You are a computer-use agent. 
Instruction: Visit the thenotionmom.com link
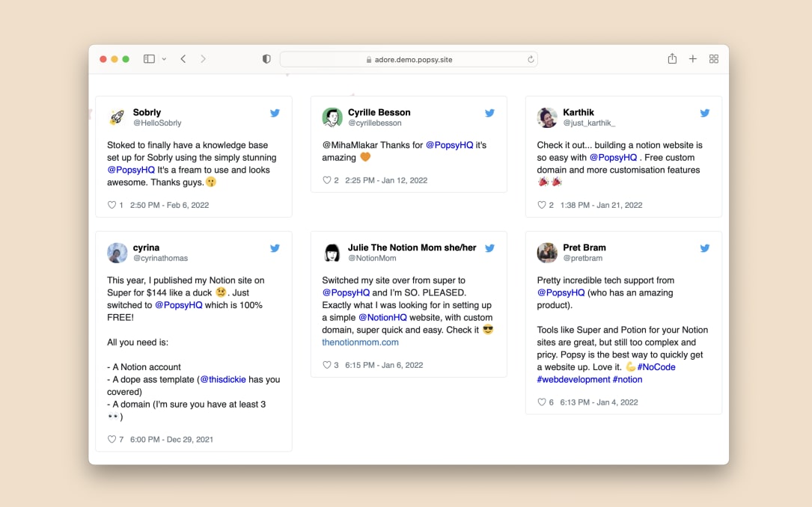coord(361,342)
